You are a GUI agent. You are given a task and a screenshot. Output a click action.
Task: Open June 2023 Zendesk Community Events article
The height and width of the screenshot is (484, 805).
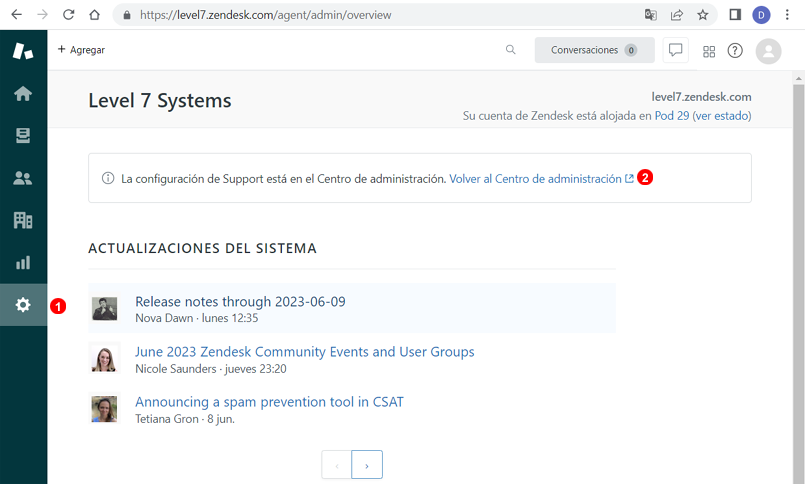click(304, 352)
